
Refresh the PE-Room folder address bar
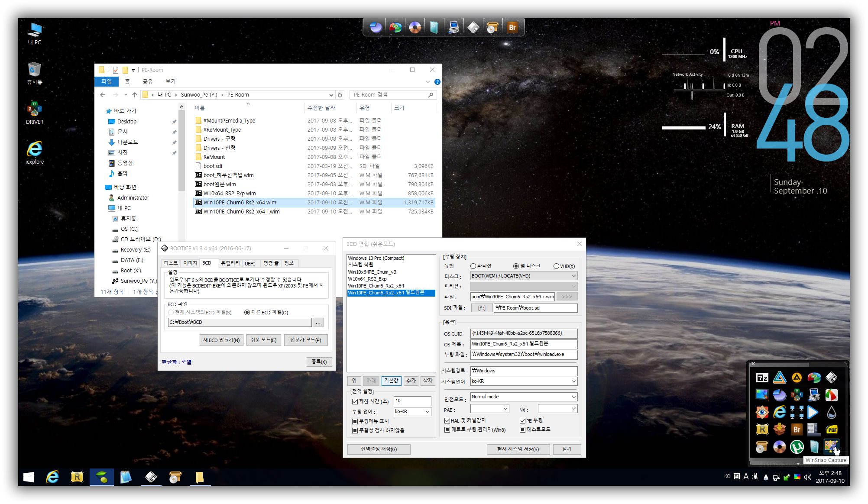340,95
